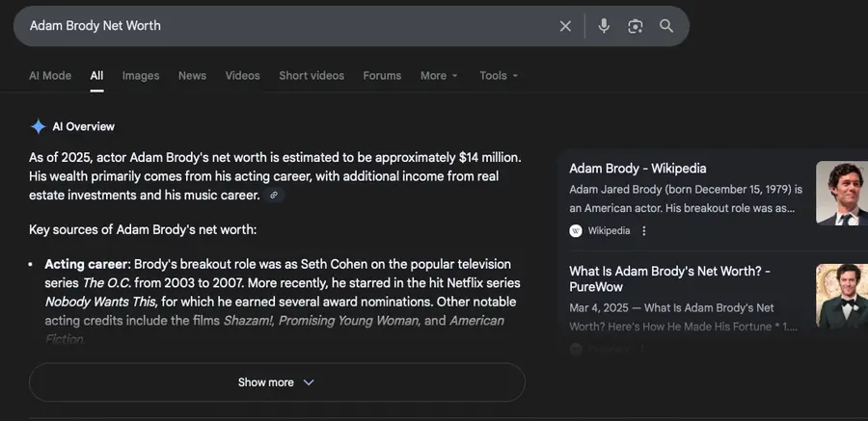Screen dimensions: 868x421
Task: Open Adam Brody - Wikipedia link
Action: 637,169
